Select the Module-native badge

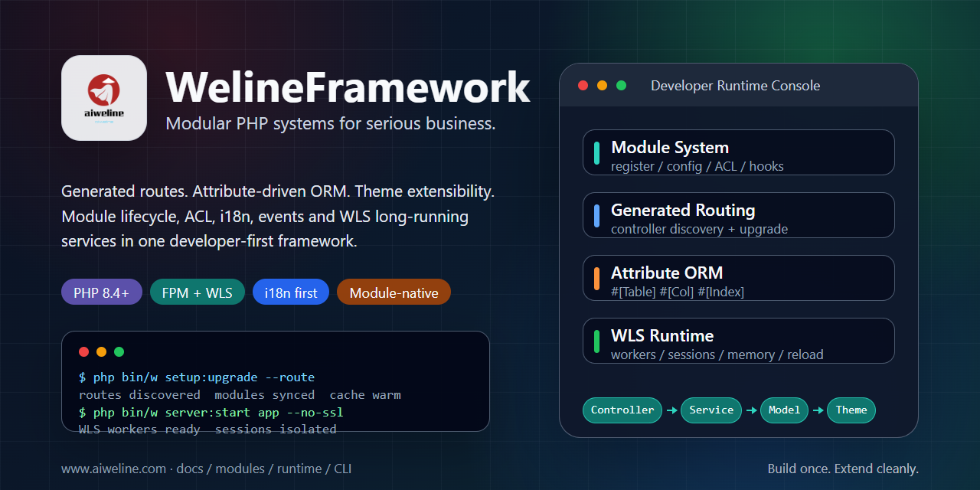pos(394,292)
